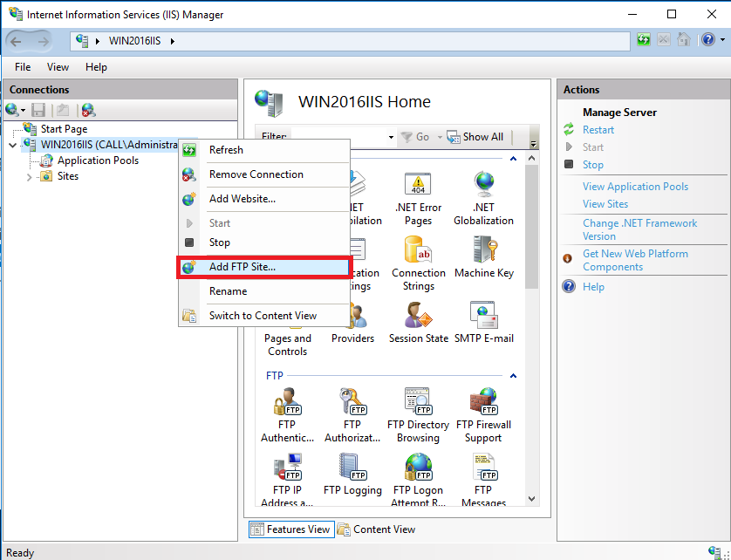This screenshot has width=731, height=560.
Task: Open the Session State feature
Action: 418,323
